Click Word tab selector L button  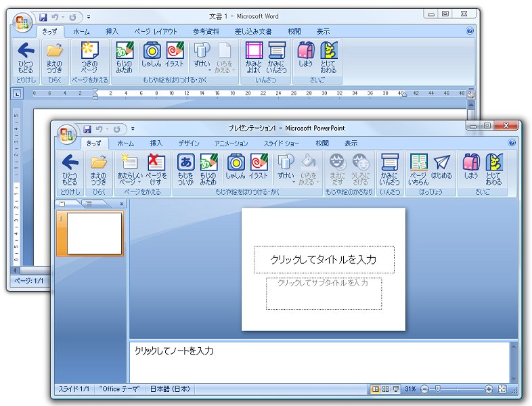[17, 94]
